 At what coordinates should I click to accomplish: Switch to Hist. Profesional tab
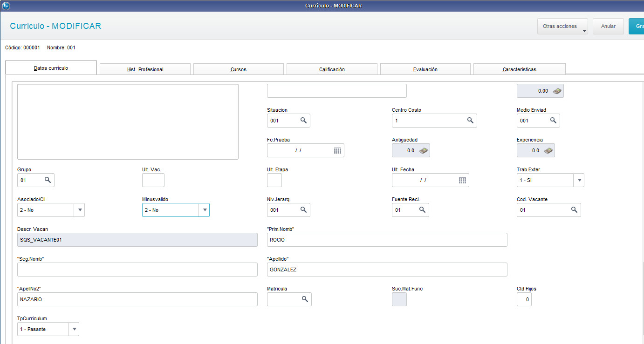tap(145, 69)
